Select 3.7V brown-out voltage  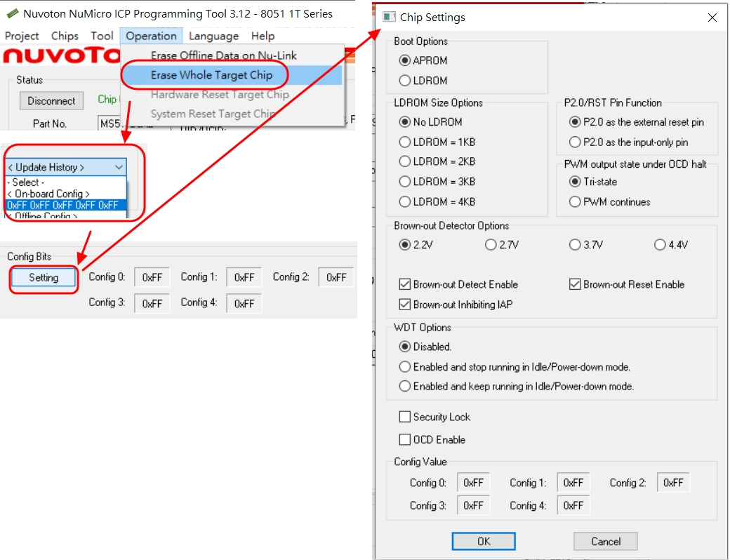tap(586, 244)
